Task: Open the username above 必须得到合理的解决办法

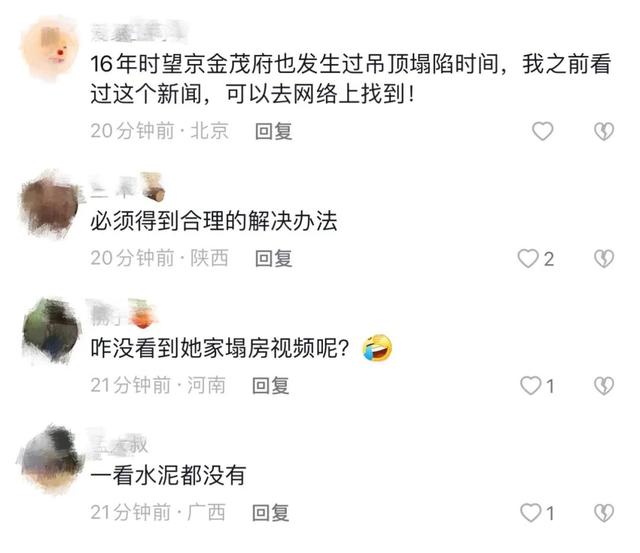Action: pos(127,188)
